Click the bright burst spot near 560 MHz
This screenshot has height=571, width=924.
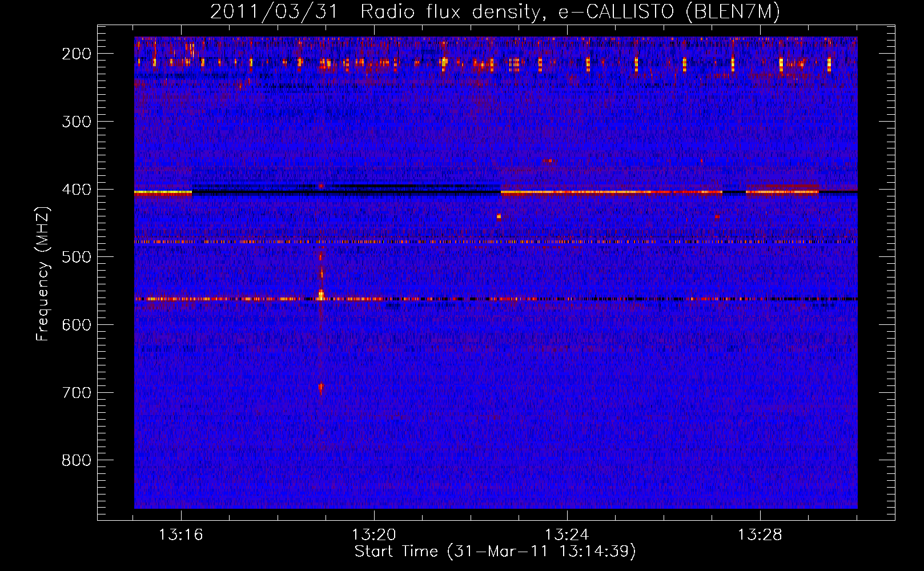(321, 295)
